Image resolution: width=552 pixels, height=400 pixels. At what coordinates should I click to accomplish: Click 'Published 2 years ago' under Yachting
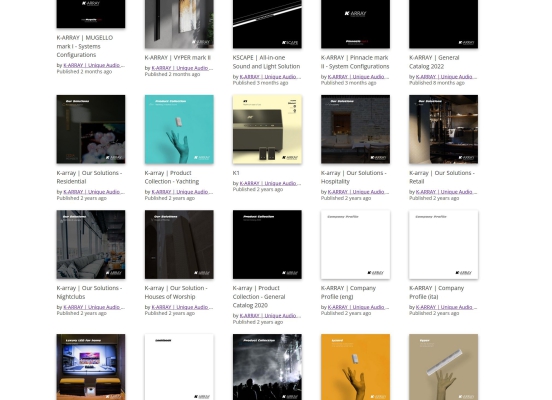(170, 198)
